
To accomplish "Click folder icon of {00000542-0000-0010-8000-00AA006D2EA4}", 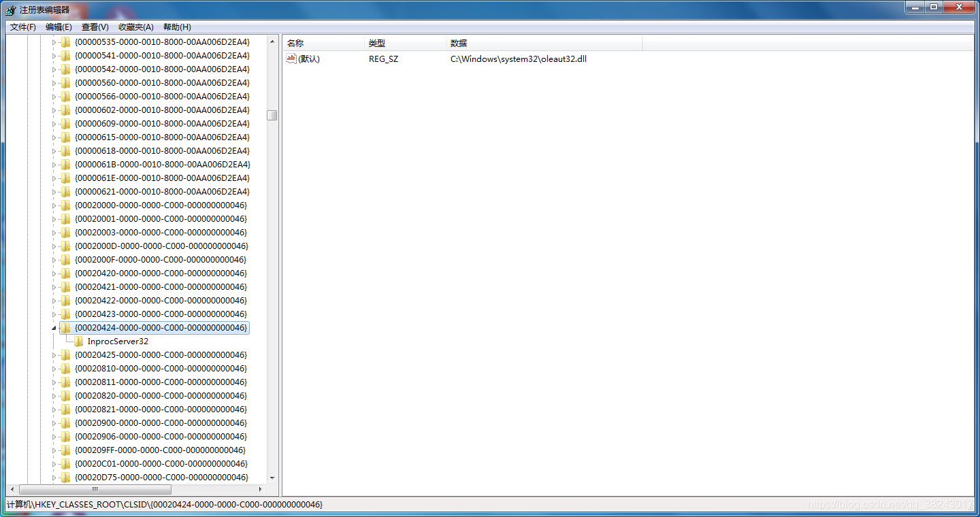I will pyautogui.click(x=65, y=69).
